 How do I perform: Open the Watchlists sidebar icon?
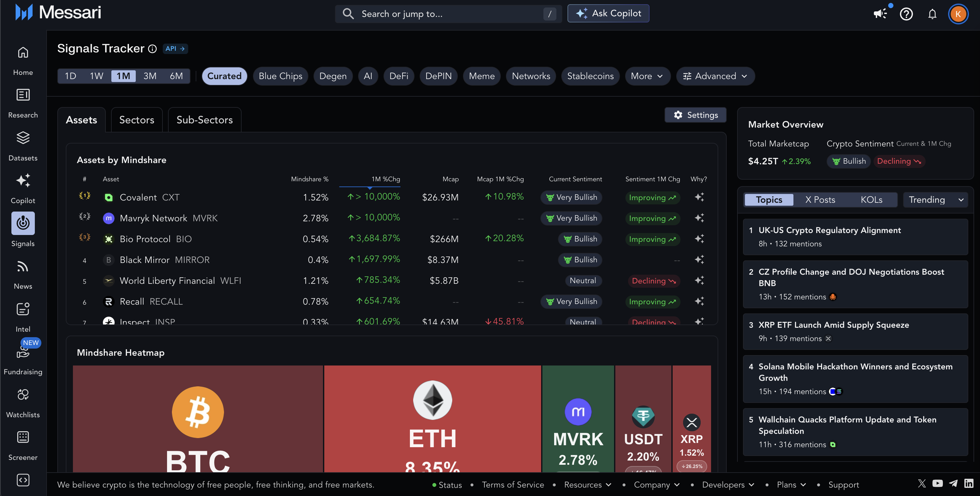[x=23, y=394]
